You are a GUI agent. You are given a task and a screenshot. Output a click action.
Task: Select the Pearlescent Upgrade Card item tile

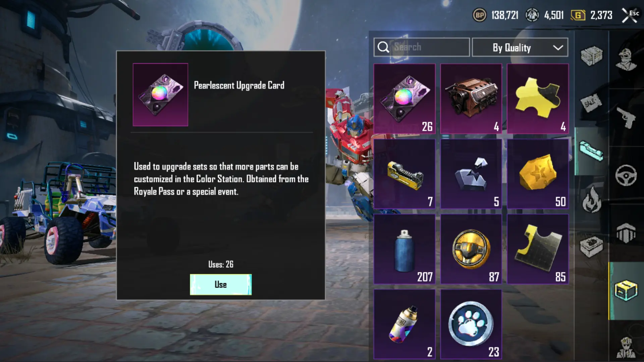point(405,99)
